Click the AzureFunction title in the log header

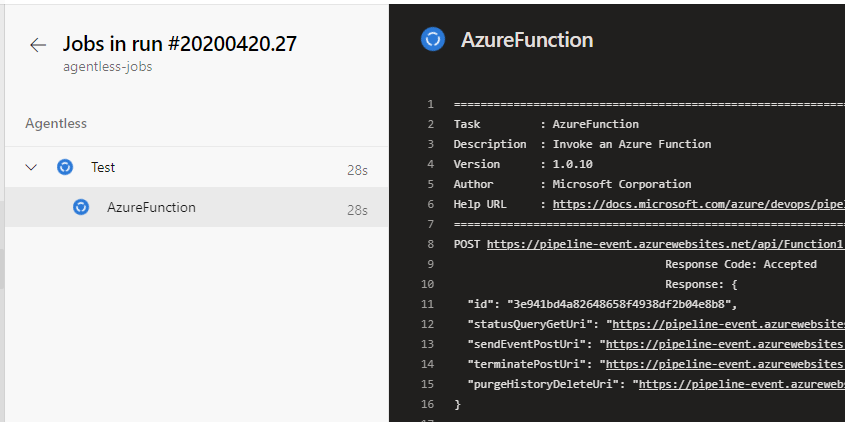point(527,40)
